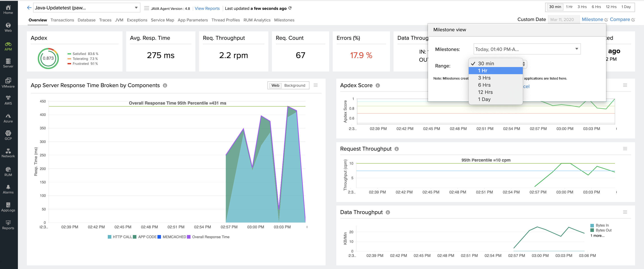
Task: Open hamburger menu of Apdex Score chart
Action: [625, 85]
